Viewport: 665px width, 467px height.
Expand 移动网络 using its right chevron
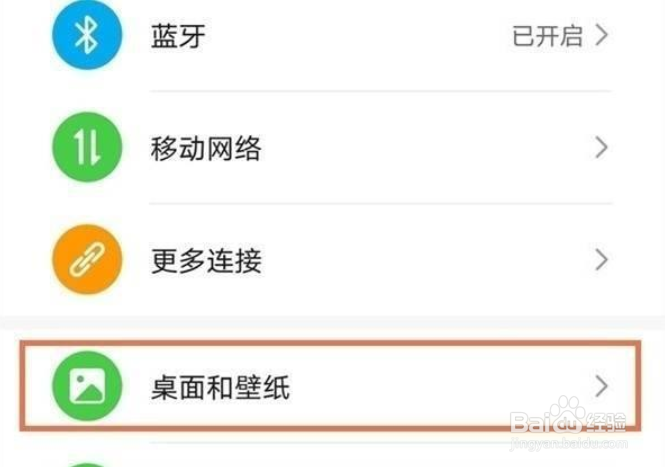[x=601, y=149]
